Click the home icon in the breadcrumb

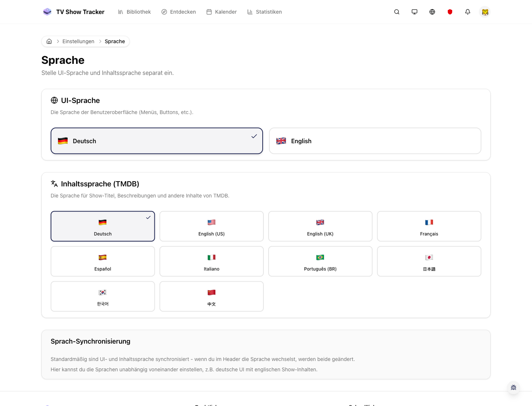click(49, 41)
